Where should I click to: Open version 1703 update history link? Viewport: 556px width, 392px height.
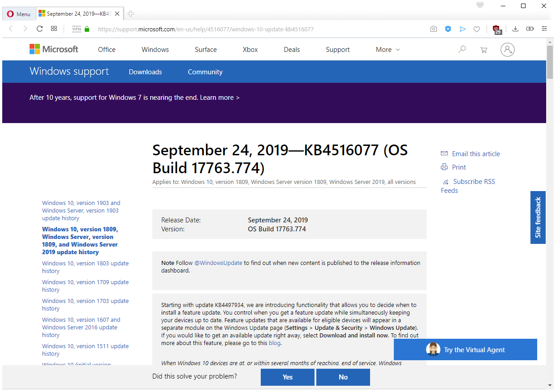coord(86,305)
